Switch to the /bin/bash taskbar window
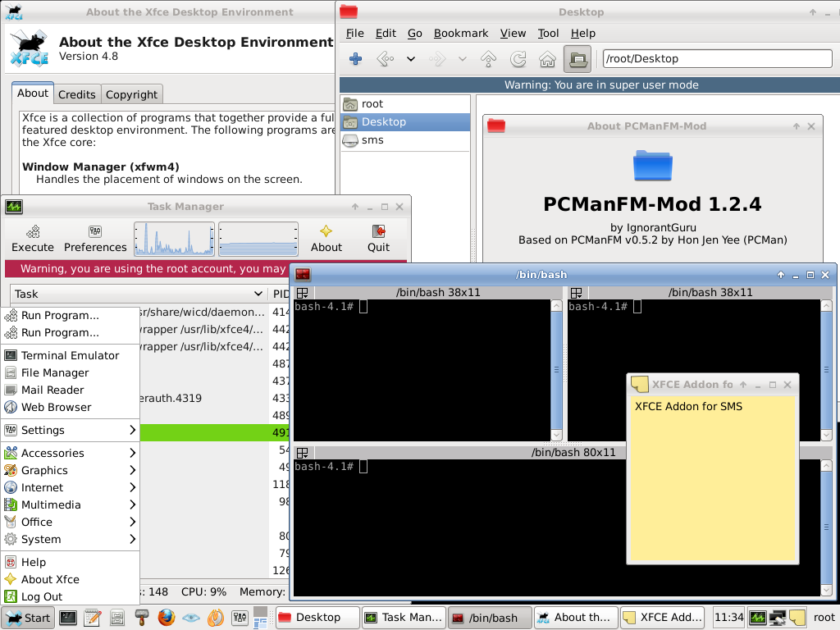This screenshot has width=840, height=630. tap(485, 618)
